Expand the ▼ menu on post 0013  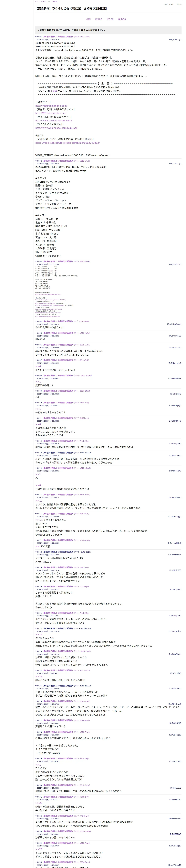point(36,453)
